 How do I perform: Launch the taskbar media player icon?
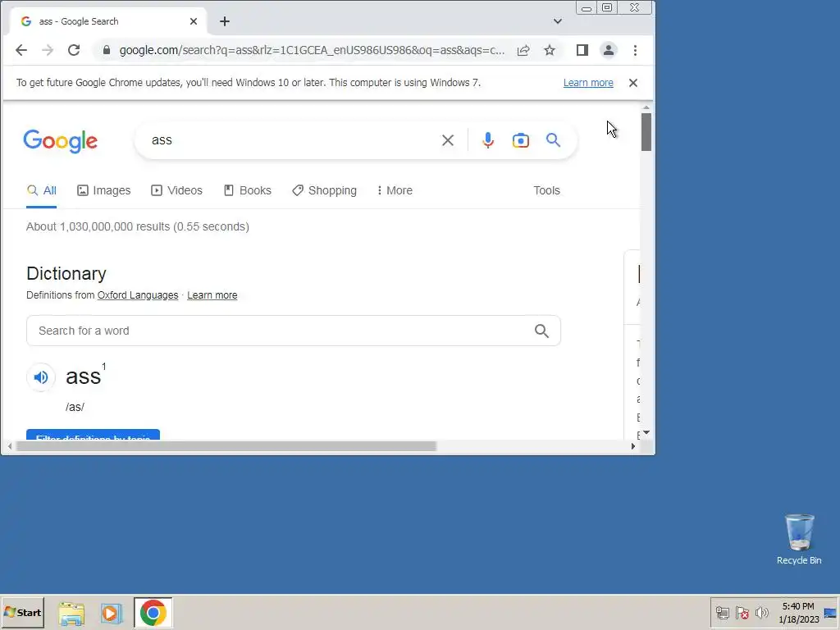coord(112,614)
